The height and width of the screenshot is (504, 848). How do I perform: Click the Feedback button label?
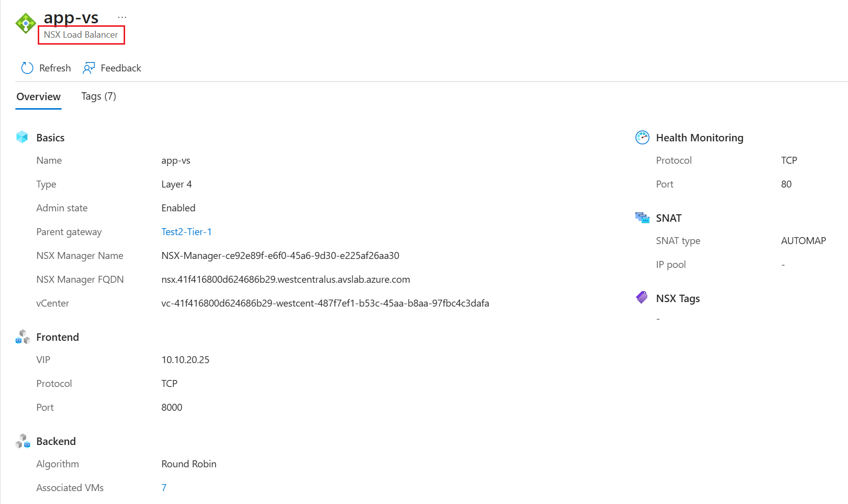point(121,68)
